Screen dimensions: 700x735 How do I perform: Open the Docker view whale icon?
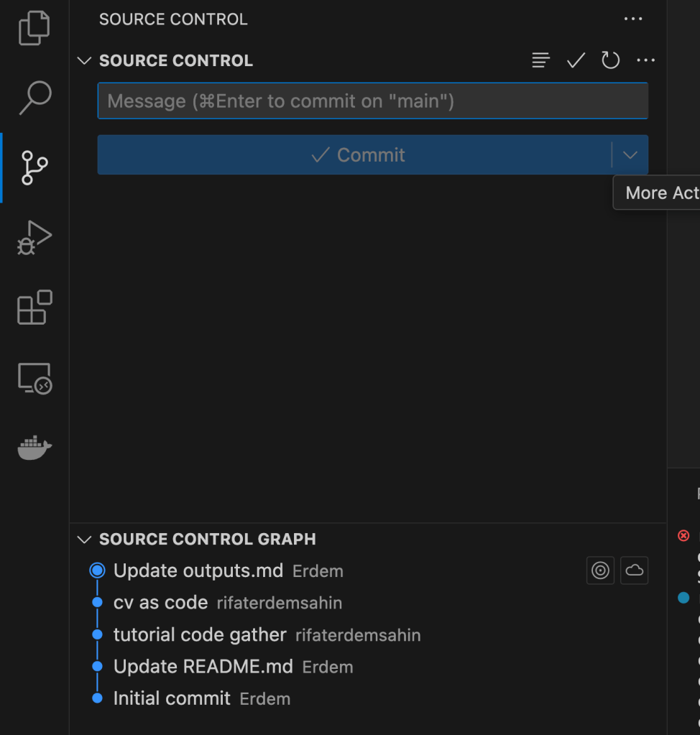click(x=34, y=447)
